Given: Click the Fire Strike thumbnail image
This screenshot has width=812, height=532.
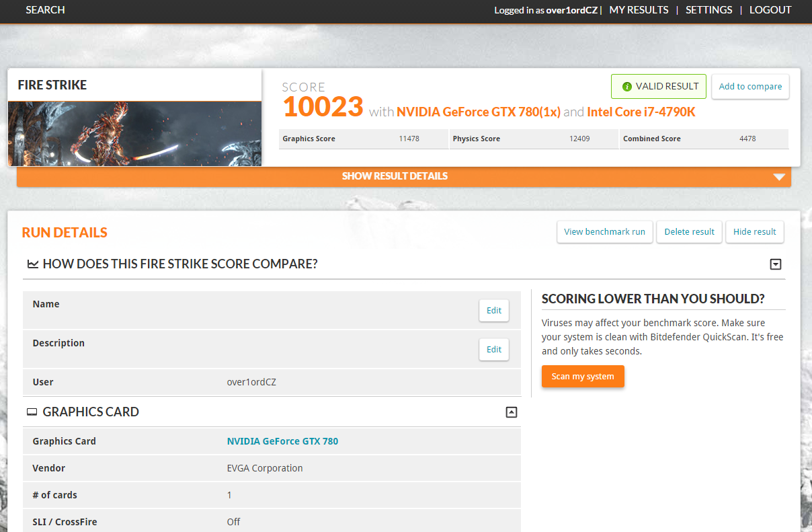Looking at the screenshot, I should [x=134, y=133].
